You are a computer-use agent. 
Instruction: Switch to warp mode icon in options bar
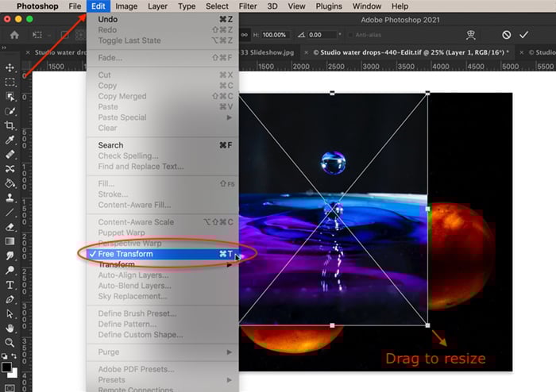[471, 35]
